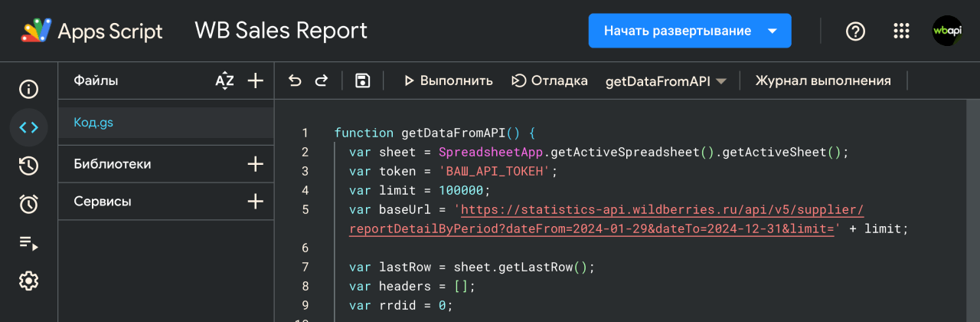Open the Executions list icon
This screenshot has width=980, height=322.
pos(28,243)
